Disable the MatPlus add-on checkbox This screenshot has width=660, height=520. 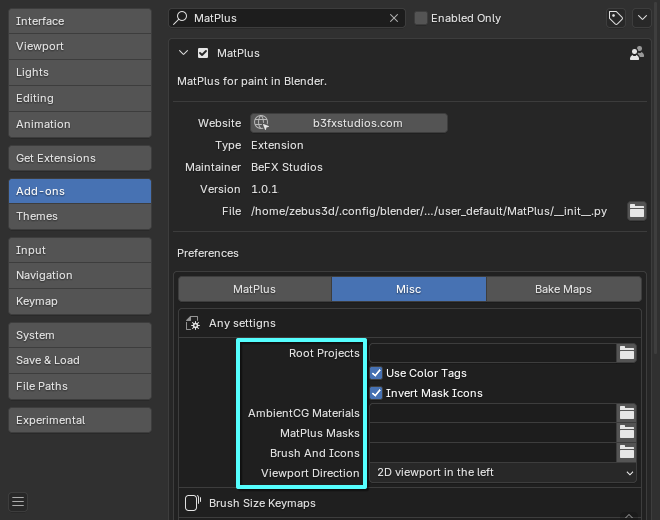point(204,53)
